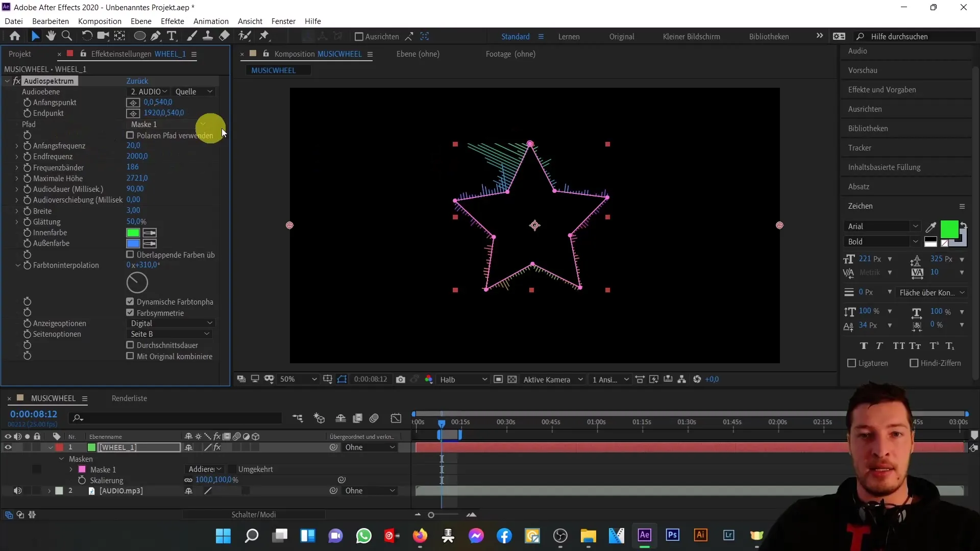The width and height of the screenshot is (980, 551).
Task: Open the Audioebene 2. AUDIO dropdown
Action: click(x=149, y=92)
